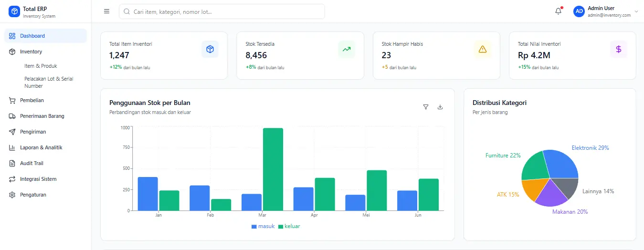Go to Pembelian in sidebar
Screen dimensions: 644x250
(32, 100)
